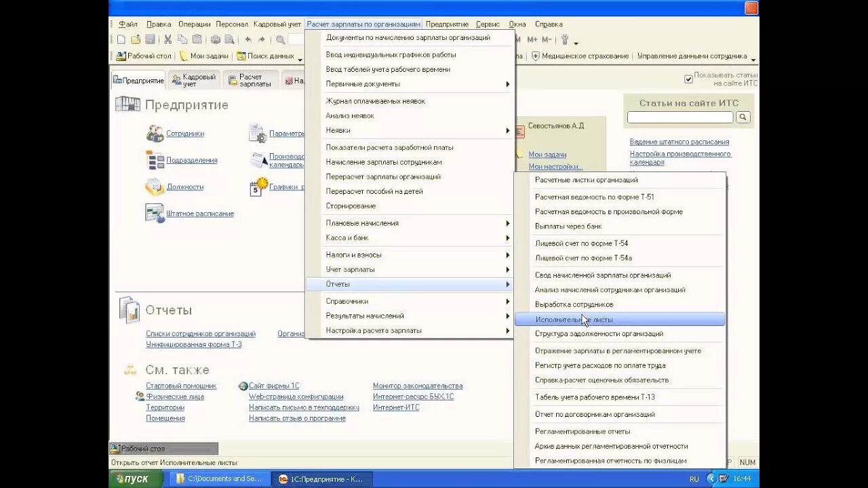Image resolution: width=868 pixels, height=488 pixels.
Task: Open the Стартовый помощник link
Action: 181,386
